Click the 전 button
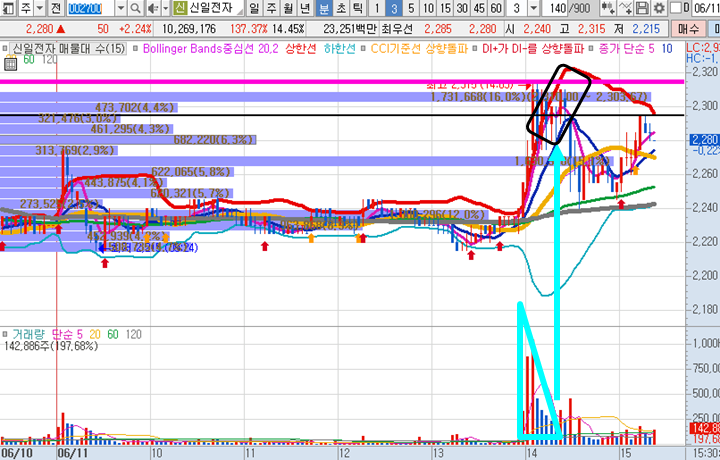This screenshot has width=720, height=460. tap(56, 8)
